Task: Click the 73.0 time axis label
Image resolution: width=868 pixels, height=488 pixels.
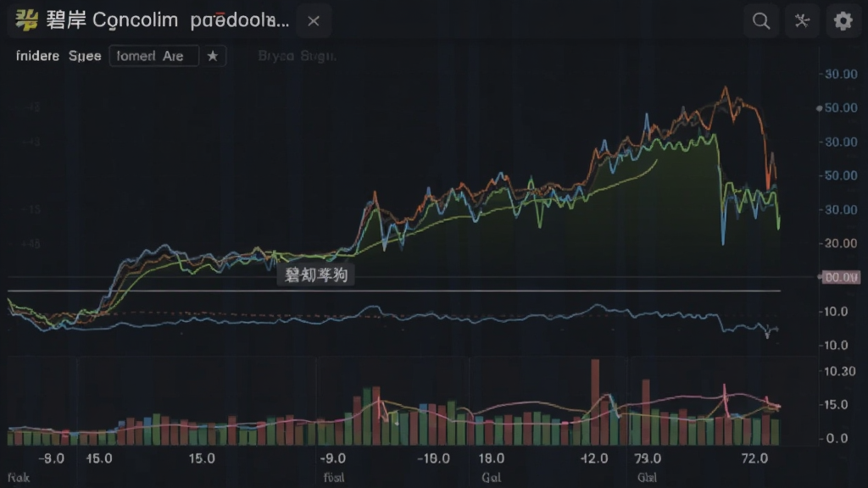Action: 648,458
